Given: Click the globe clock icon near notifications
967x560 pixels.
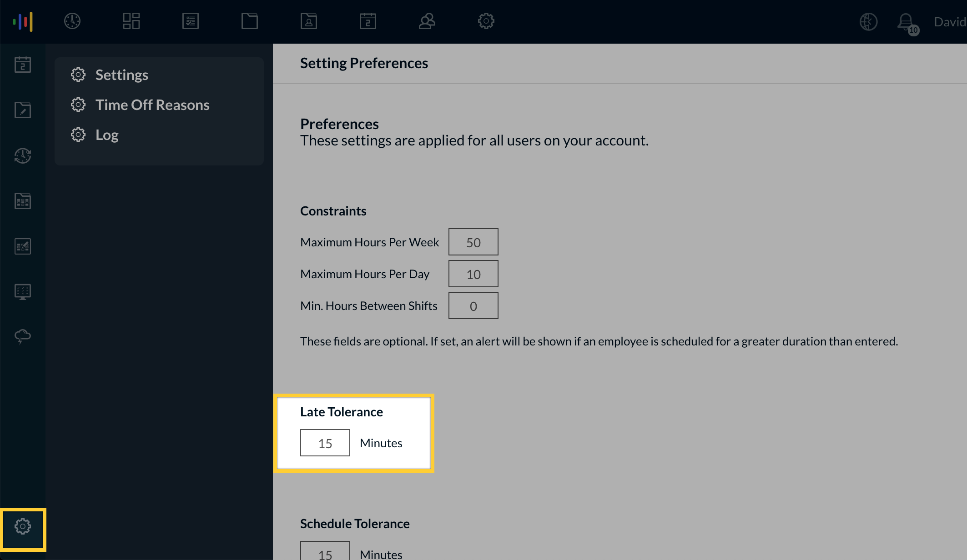Looking at the screenshot, I should (868, 21).
